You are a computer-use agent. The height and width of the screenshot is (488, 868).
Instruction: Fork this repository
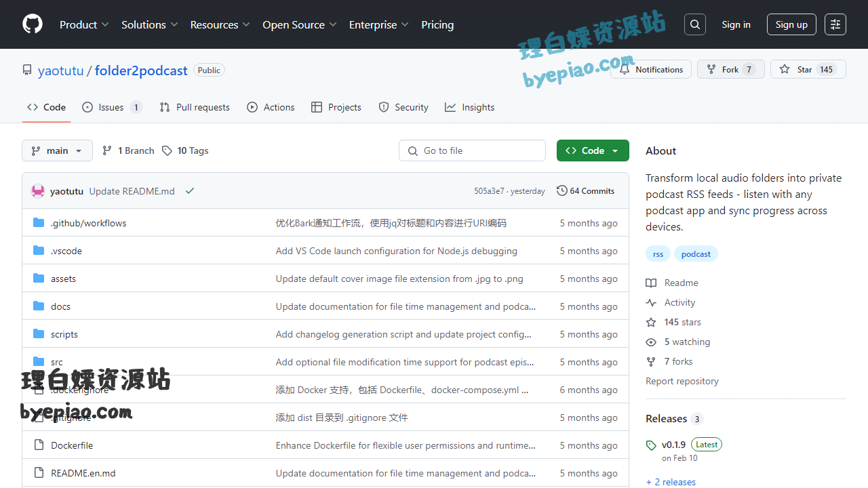(731, 69)
